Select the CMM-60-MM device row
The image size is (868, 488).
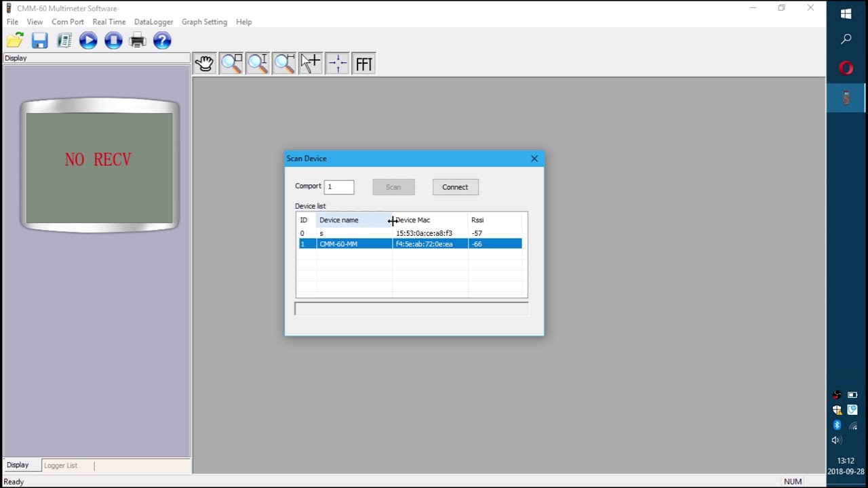pyautogui.click(x=410, y=244)
